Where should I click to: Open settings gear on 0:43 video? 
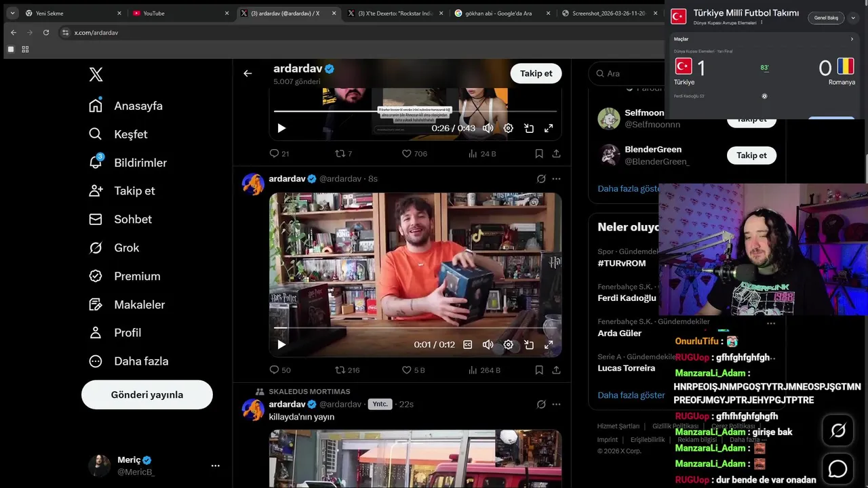pyautogui.click(x=508, y=128)
